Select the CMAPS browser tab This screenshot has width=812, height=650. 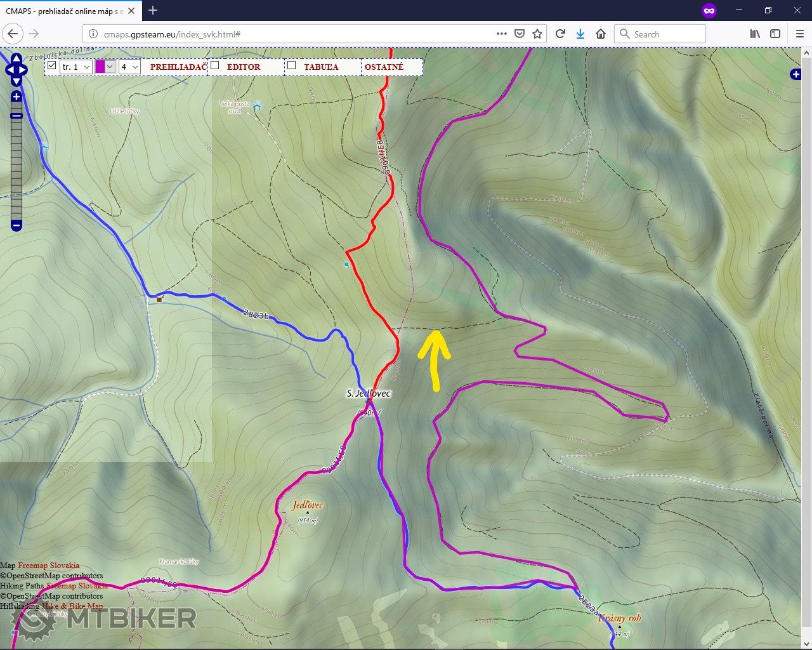(63, 11)
